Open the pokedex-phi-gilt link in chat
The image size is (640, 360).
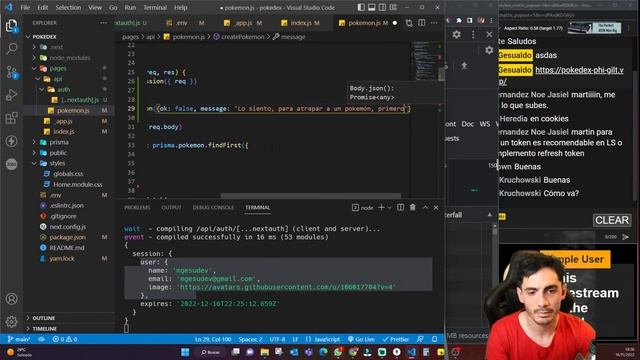tap(579, 70)
